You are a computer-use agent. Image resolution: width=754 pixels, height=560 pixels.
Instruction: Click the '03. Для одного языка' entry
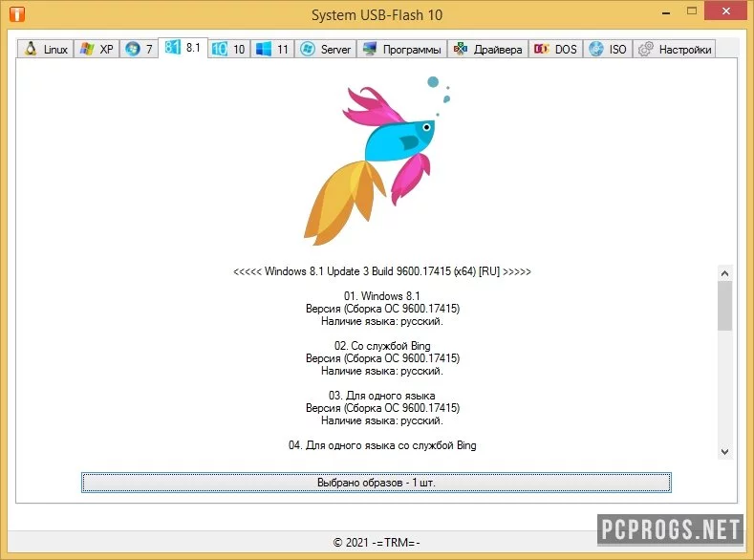tap(382, 395)
